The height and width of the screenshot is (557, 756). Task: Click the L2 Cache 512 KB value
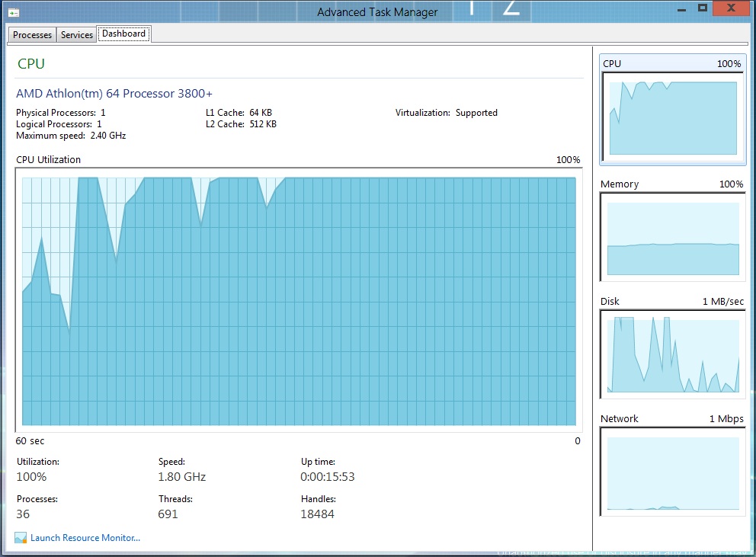tap(263, 124)
